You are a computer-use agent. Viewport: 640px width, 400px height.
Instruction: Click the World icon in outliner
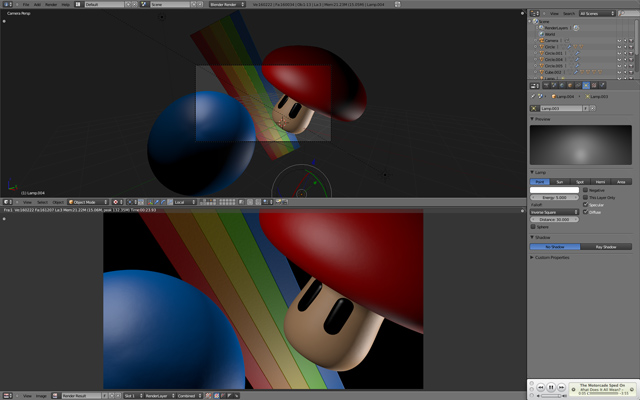pos(540,34)
